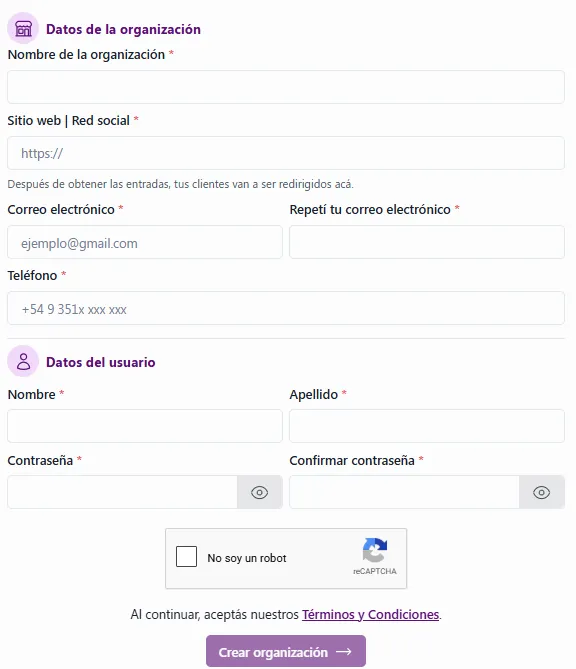
Task: Click the user profile icon
Action: coord(23,361)
